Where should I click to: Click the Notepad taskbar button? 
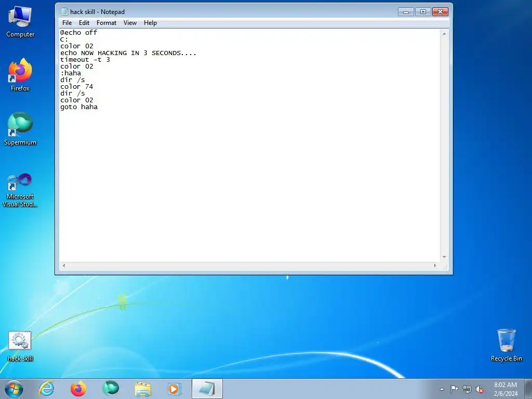(207, 389)
